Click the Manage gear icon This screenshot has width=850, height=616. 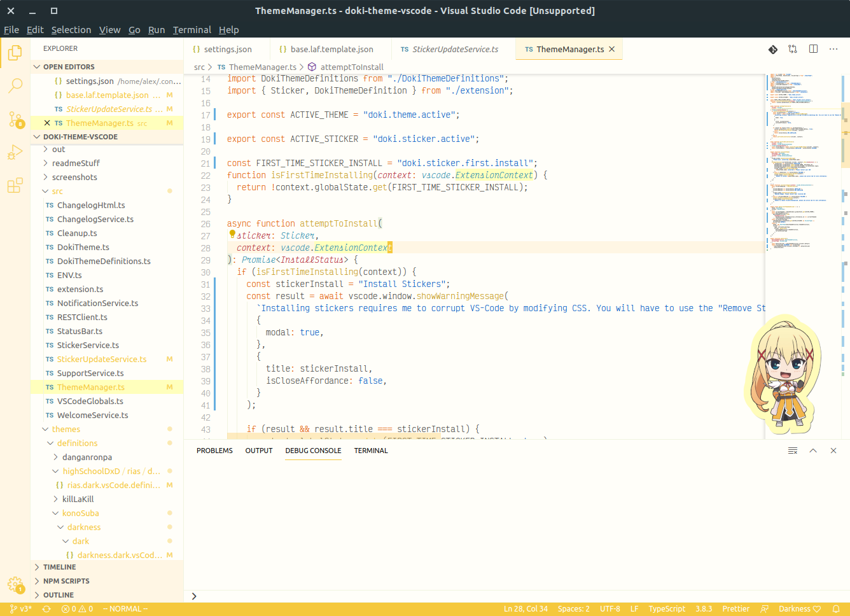(x=15, y=584)
